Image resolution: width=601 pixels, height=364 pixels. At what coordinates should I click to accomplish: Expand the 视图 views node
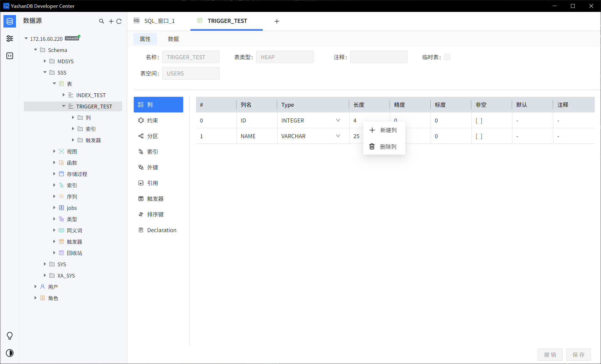pyautogui.click(x=54, y=151)
